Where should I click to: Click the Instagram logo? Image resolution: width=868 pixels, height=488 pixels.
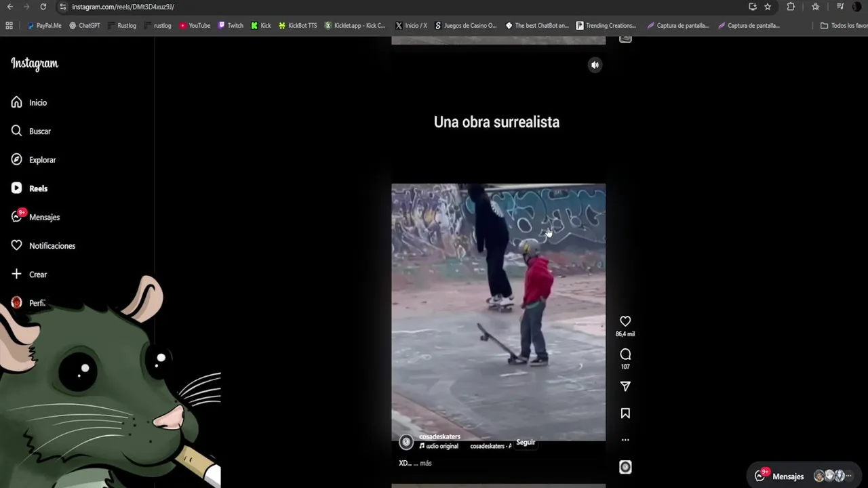click(35, 64)
